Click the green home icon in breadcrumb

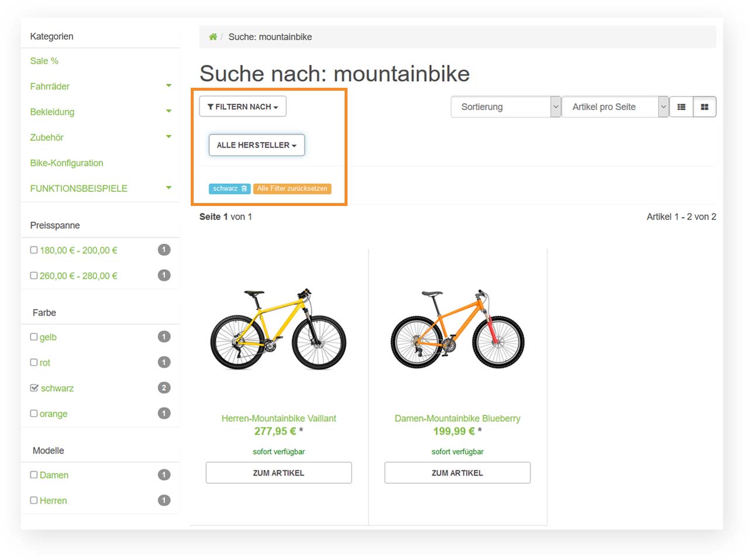213,37
